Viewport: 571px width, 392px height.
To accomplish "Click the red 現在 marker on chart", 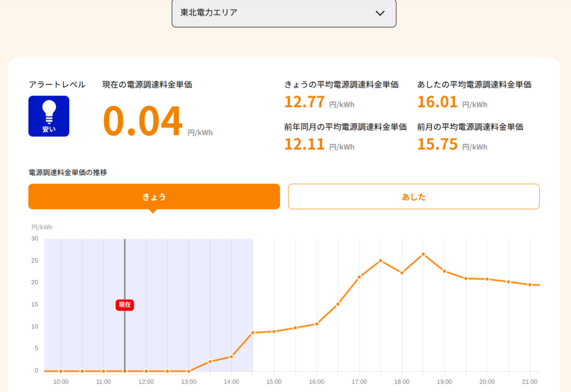I will [x=124, y=305].
